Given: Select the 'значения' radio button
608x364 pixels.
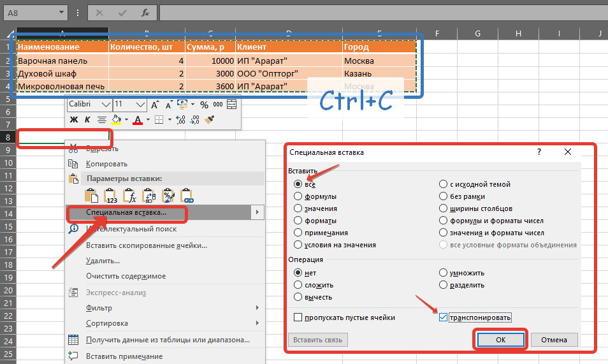Looking at the screenshot, I should tap(298, 208).
